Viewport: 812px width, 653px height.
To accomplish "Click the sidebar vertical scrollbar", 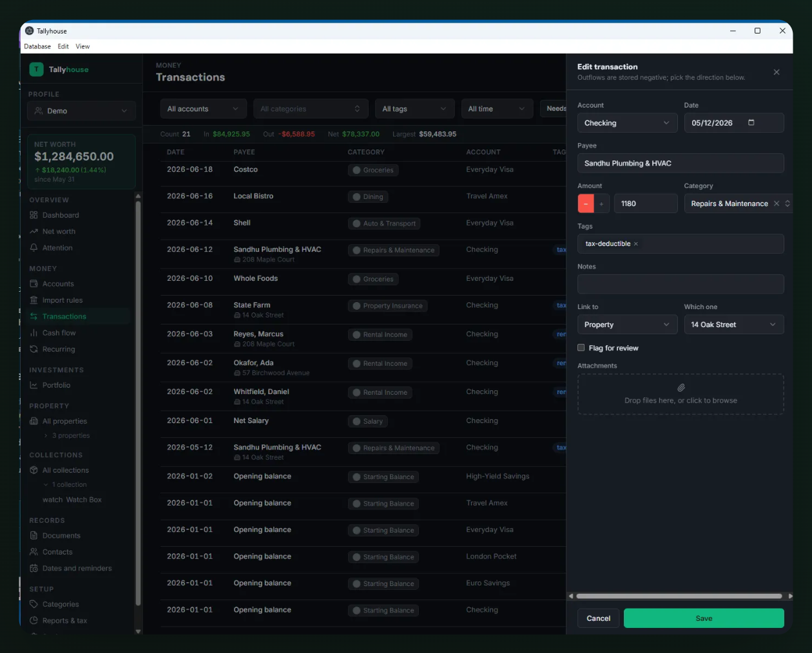I will point(138,403).
